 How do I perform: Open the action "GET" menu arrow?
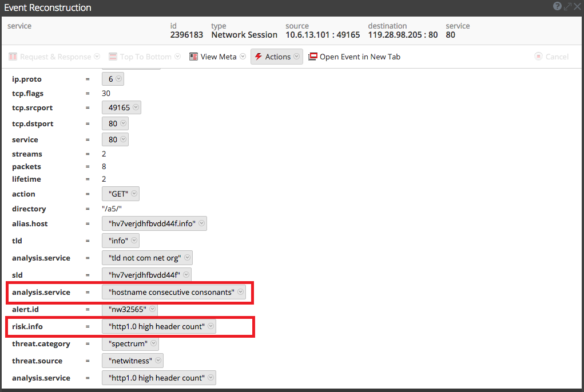pos(134,194)
